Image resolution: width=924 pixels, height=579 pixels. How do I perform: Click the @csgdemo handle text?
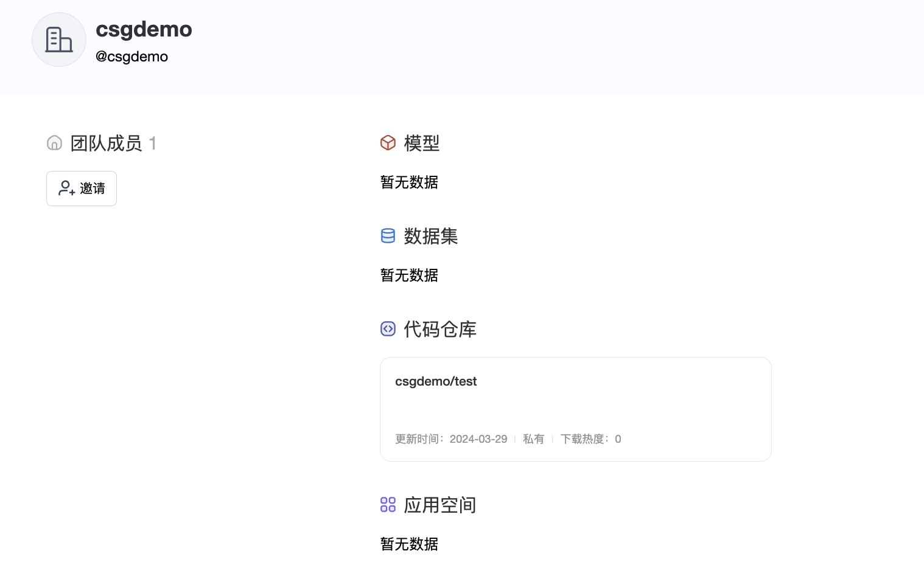point(131,57)
